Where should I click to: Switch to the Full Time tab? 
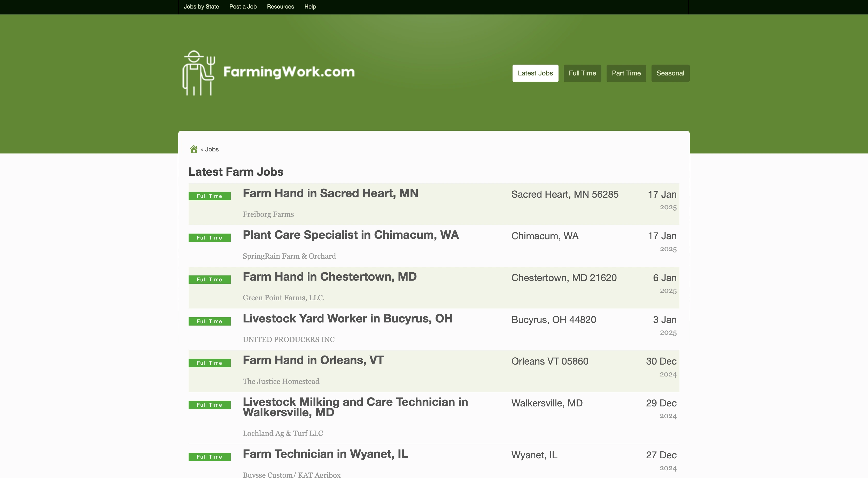582,73
